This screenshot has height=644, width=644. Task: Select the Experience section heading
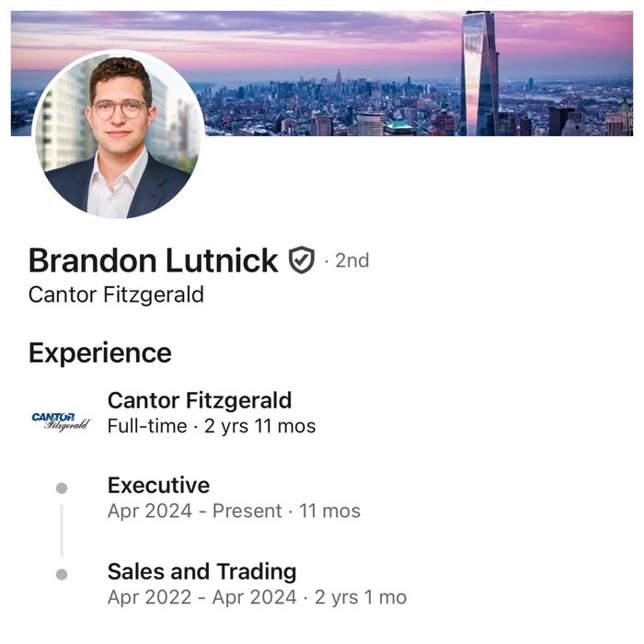coord(99,353)
